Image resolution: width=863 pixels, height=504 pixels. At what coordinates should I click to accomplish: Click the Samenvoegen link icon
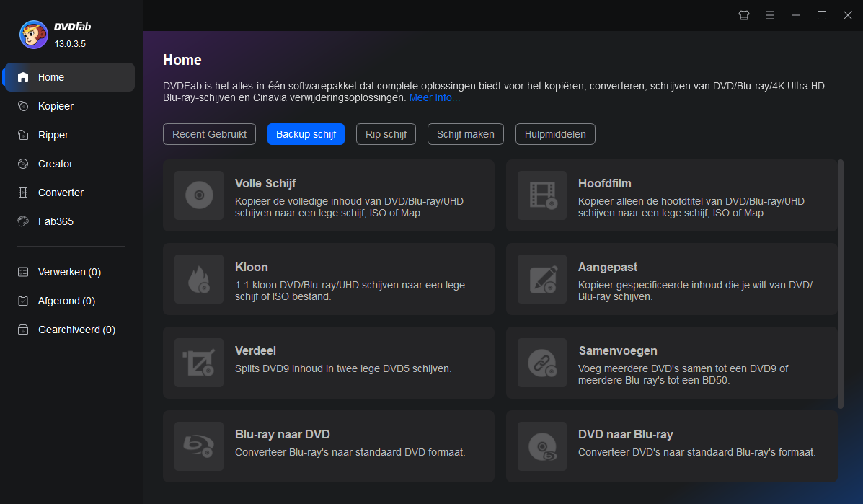coord(542,363)
